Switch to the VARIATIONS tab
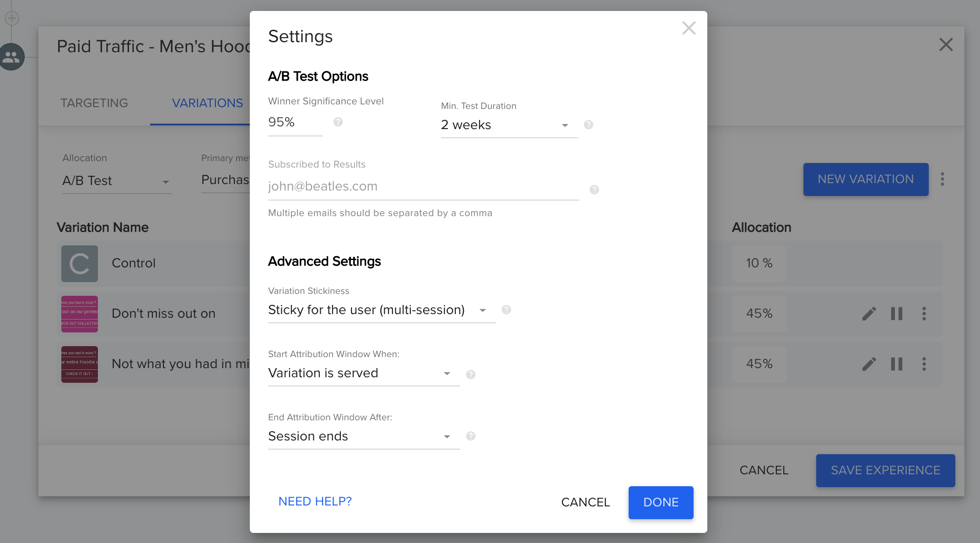This screenshot has width=980, height=543. [207, 103]
